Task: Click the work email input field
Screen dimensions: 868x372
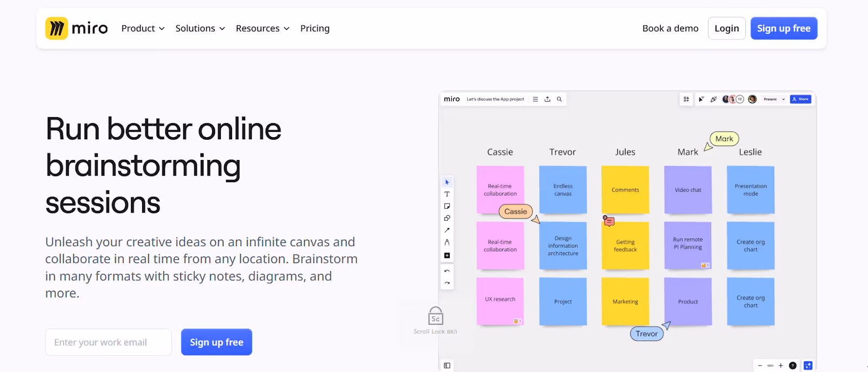Action: [x=108, y=342]
